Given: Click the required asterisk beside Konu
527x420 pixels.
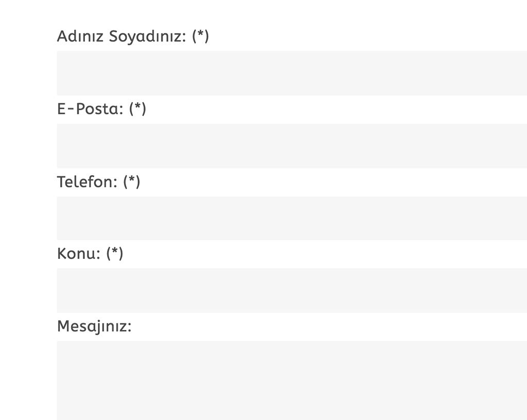Looking at the screenshot, I should click(x=115, y=253).
